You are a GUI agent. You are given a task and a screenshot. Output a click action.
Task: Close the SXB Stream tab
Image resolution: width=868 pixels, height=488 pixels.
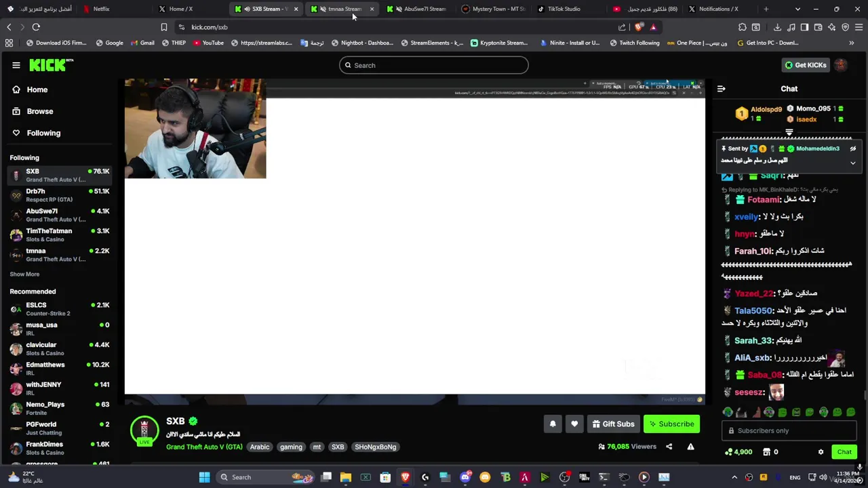(296, 9)
